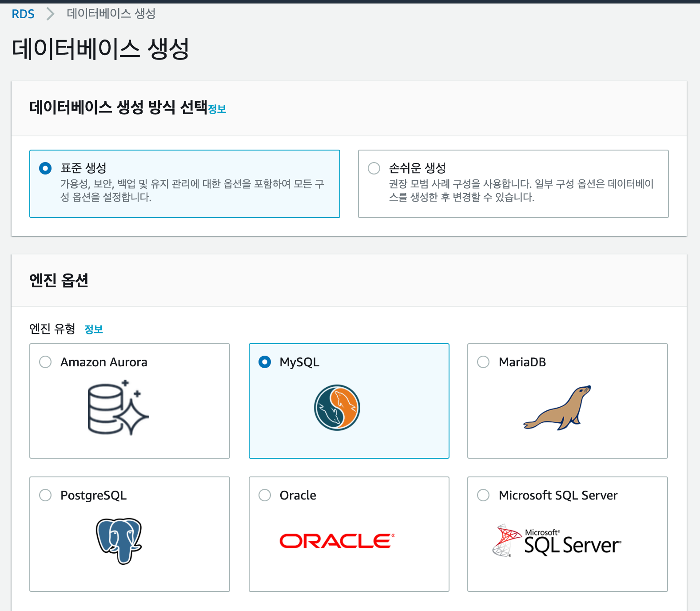Click the 데이터베이스 생성 방식 선택 heading

(x=118, y=107)
